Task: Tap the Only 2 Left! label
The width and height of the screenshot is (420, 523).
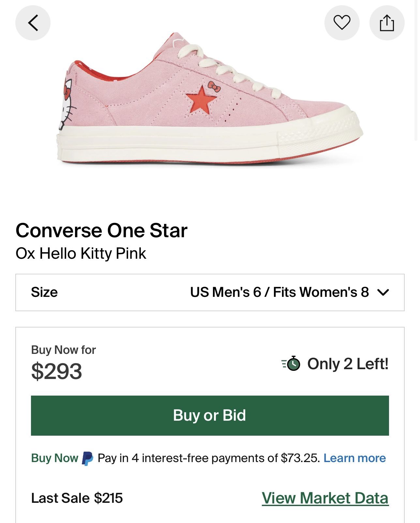Action: pos(348,364)
